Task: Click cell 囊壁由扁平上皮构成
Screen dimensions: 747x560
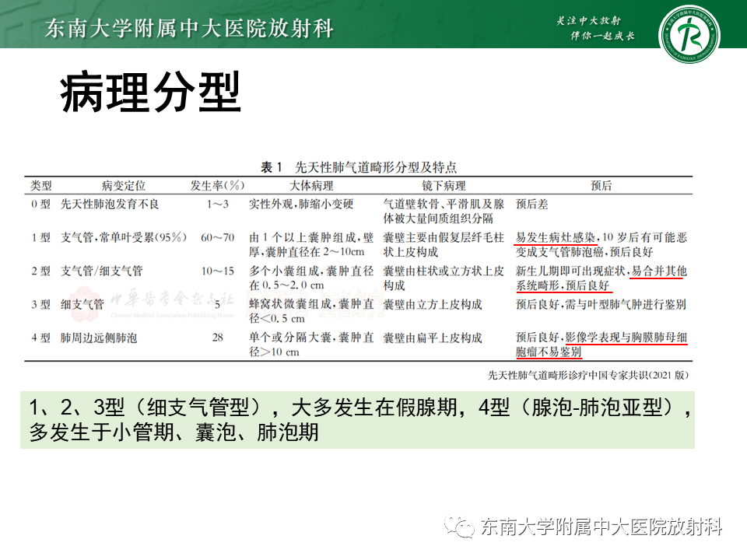Action: point(433,338)
